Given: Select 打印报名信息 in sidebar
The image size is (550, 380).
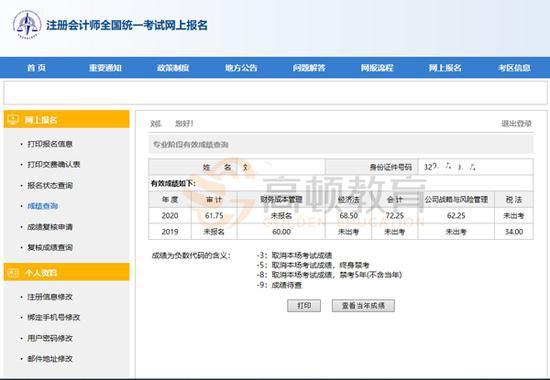Looking at the screenshot, I should pyautogui.click(x=50, y=144).
